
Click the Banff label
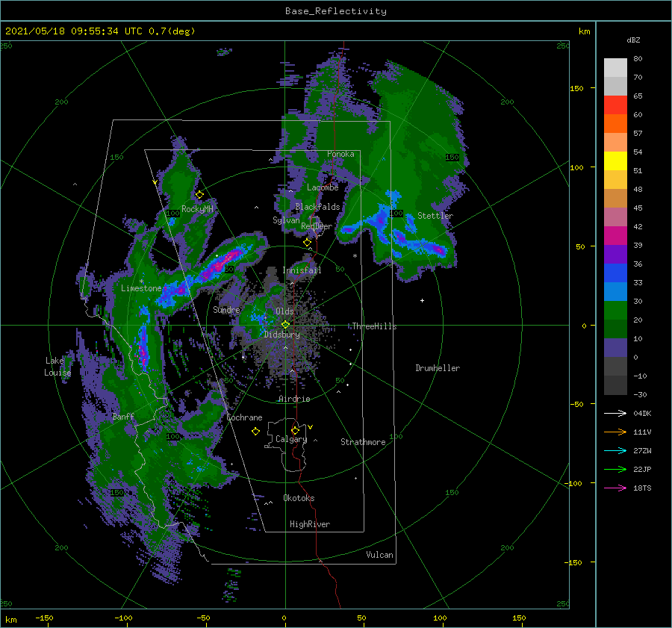coord(123,417)
